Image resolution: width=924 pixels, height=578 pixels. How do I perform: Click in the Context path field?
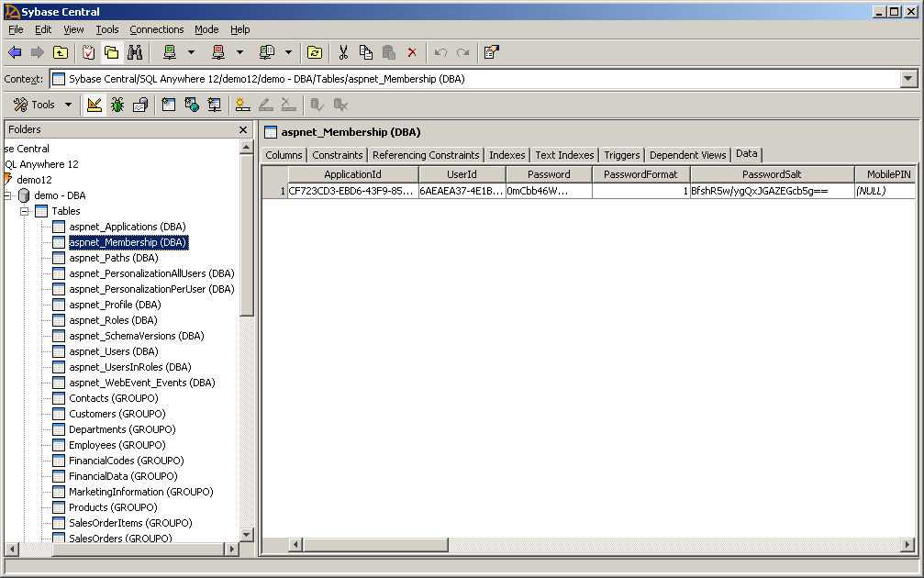coord(475,79)
